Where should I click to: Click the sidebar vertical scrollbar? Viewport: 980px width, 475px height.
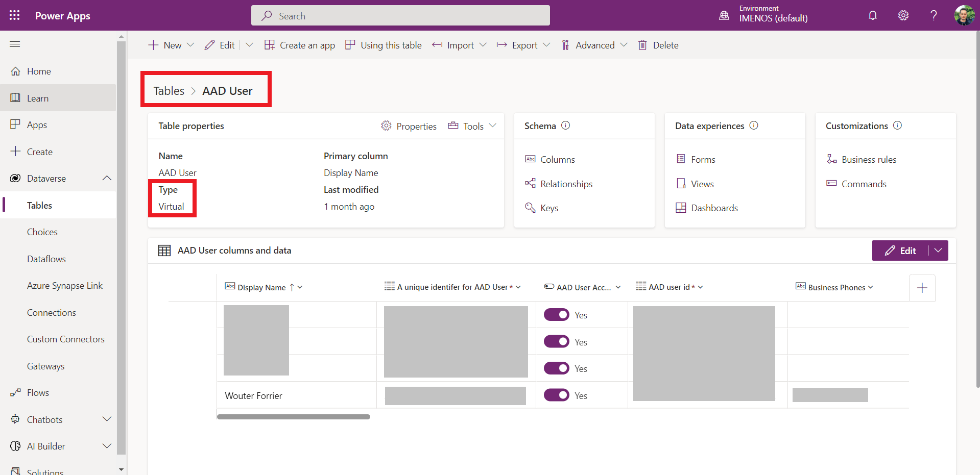121,247
